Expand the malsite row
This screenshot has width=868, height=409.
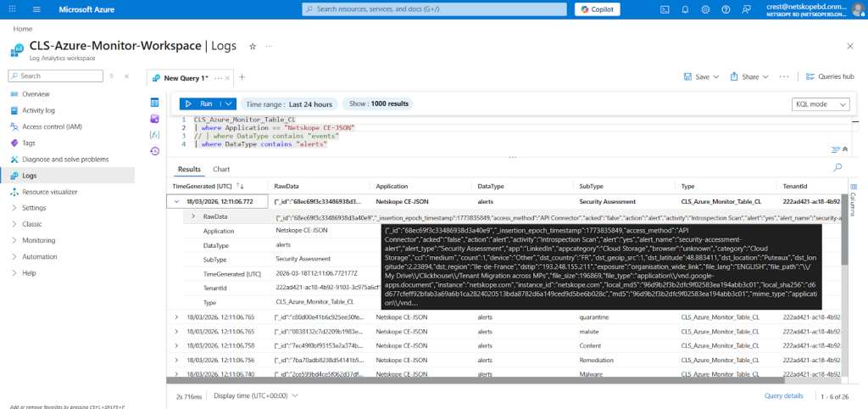point(176,332)
